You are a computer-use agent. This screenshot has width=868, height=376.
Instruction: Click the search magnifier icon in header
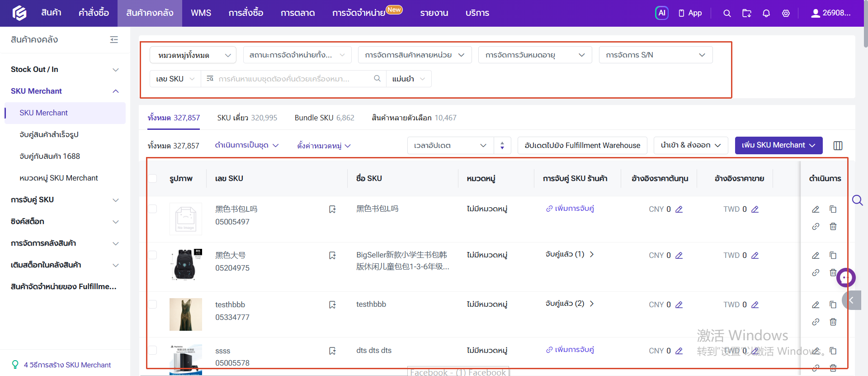tap(727, 13)
